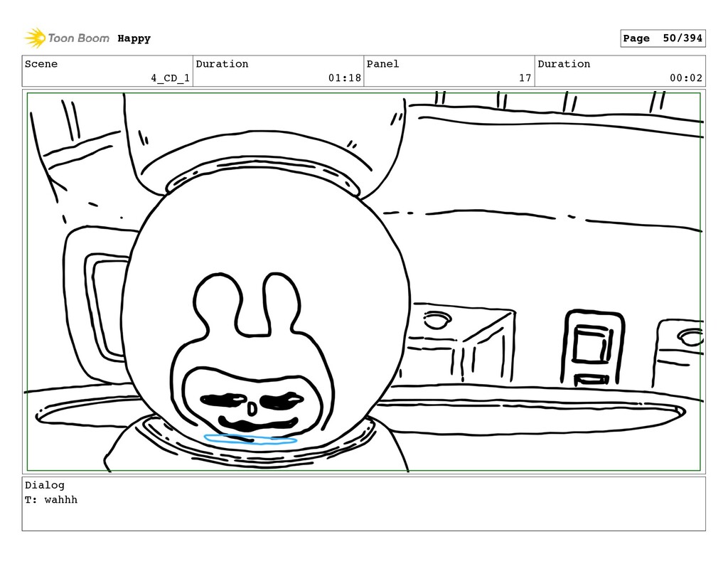The height and width of the screenshot is (564, 728).
Task: Select the 'Scene' header label
Action: pos(41,63)
